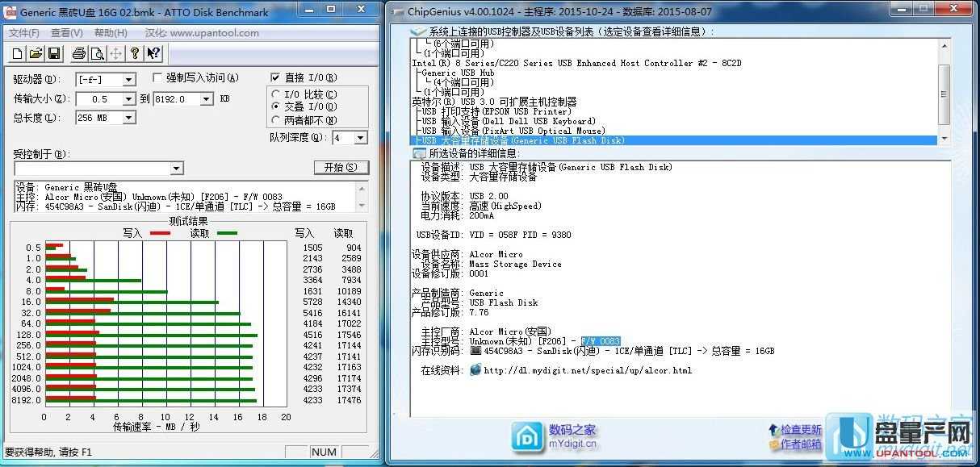Click the New file toolbar icon
The height and width of the screenshot is (467, 980).
point(18,54)
